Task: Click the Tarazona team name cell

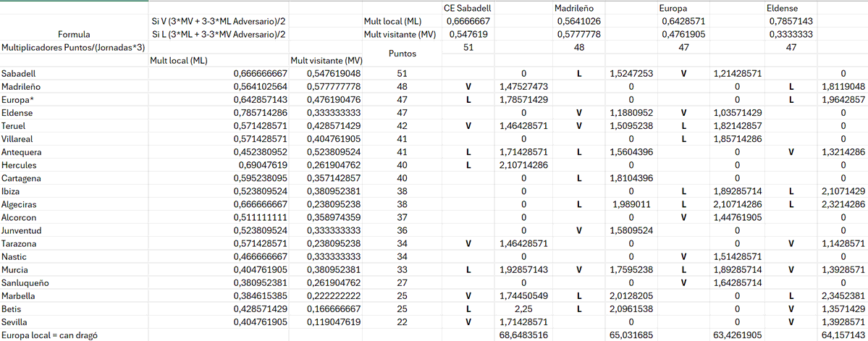Action: (74, 243)
